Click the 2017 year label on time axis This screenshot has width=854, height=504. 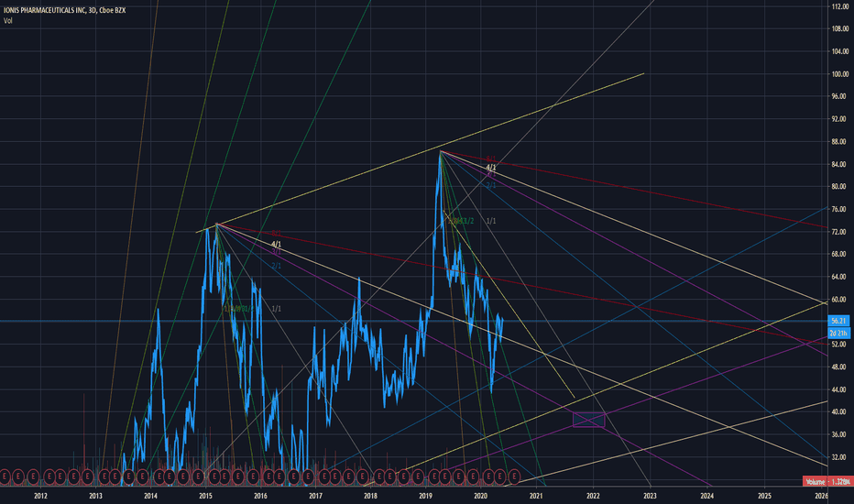315,496
